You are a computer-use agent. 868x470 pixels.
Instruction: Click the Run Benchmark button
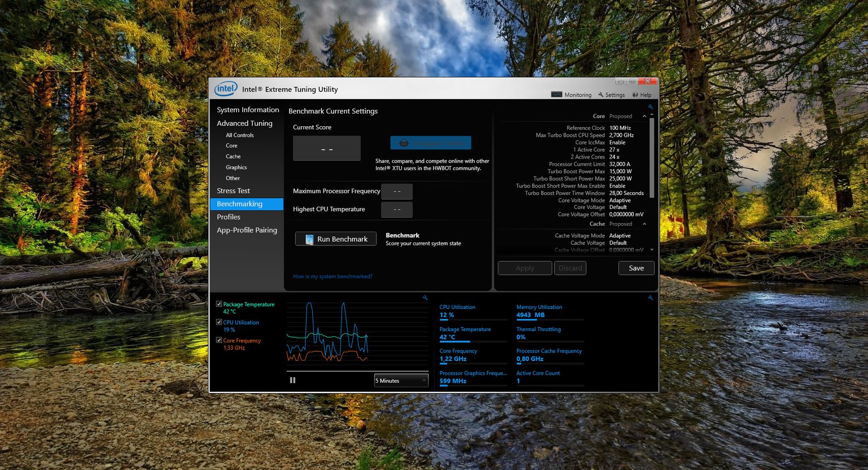point(336,239)
